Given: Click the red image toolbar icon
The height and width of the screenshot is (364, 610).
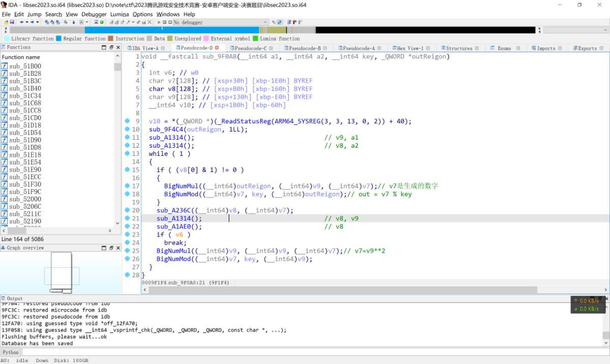Looking at the screenshot, I should [96, 22].
